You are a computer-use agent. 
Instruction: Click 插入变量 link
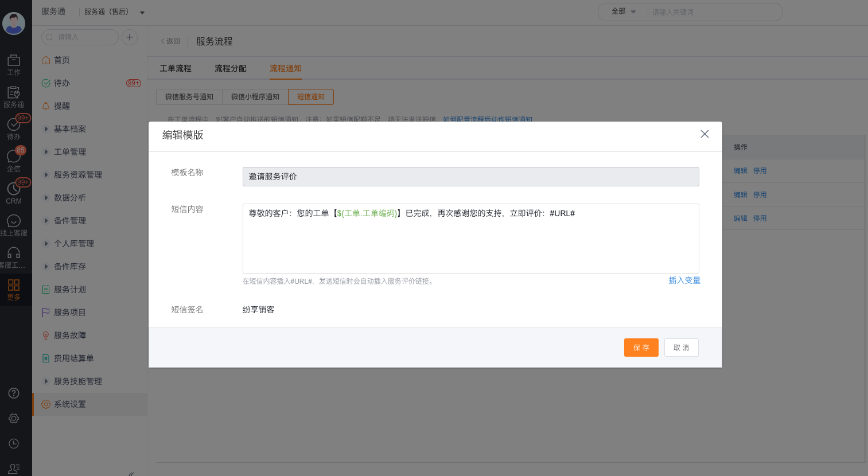click(684, 280)
